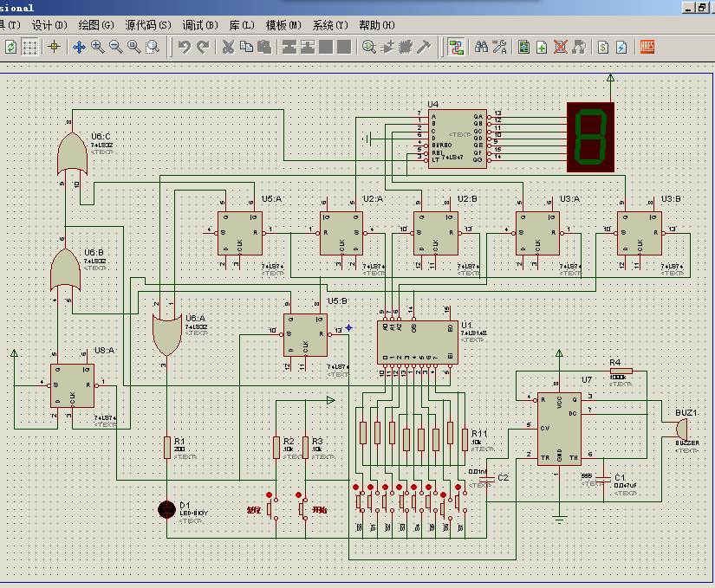Select the U6:C OR gate
715x588 pixels.
click(x=72, y=153)
